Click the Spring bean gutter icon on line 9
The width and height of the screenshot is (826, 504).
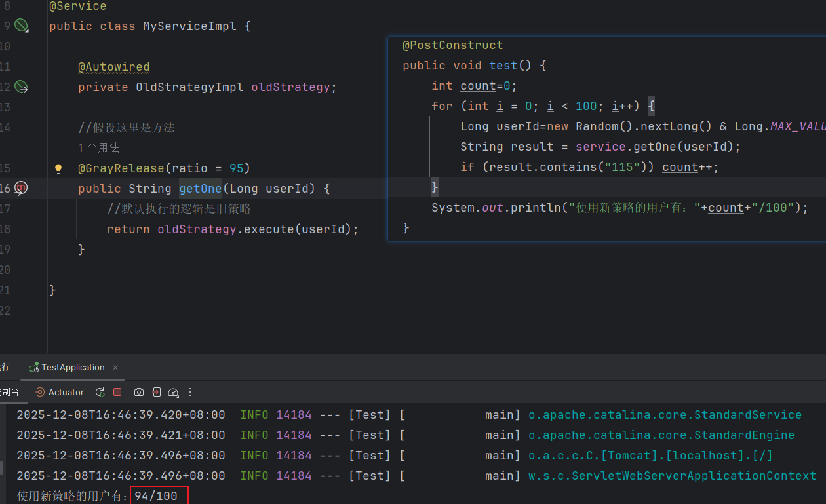pos(22,26)
